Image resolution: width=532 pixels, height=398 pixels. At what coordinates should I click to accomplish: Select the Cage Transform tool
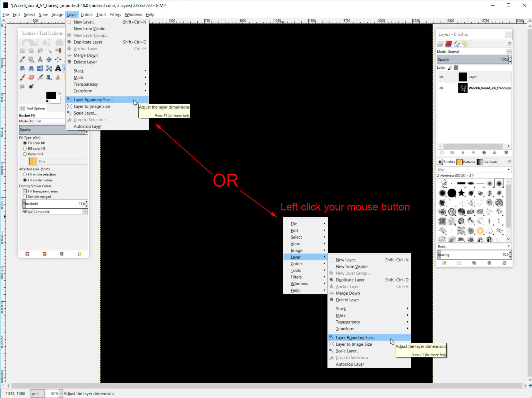point(49,68)
